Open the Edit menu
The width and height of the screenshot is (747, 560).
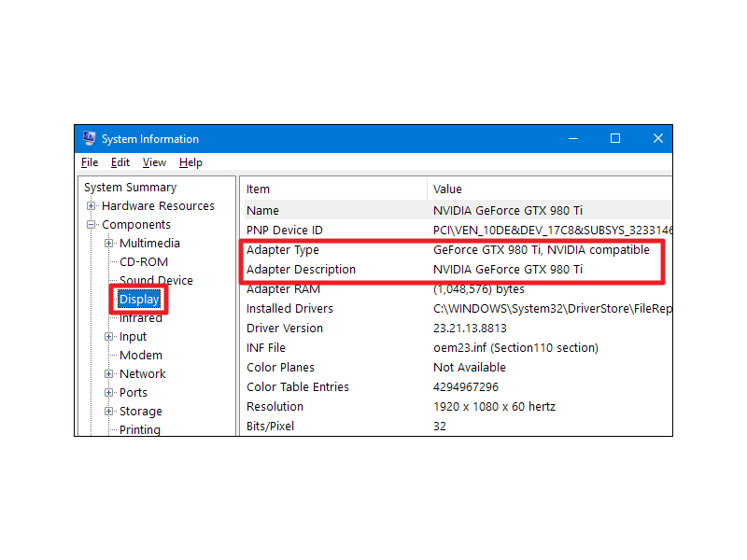120,162
